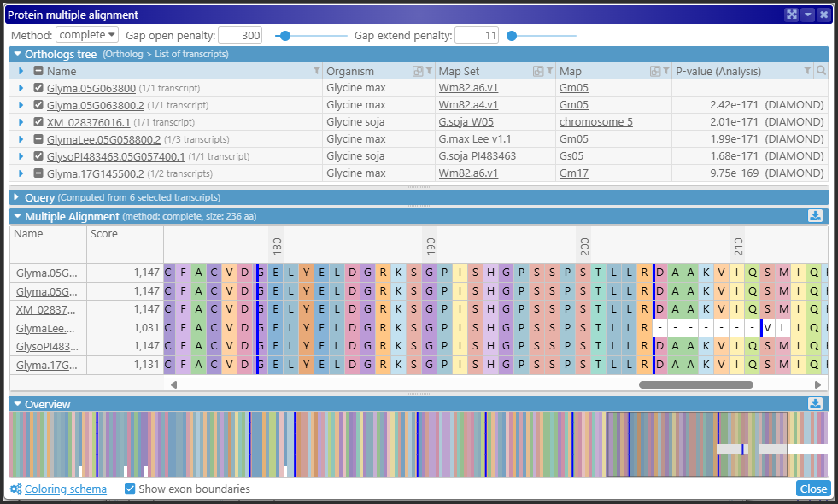The image size is (838, 504).
Task: Focus the Gap extend penalty input field
Action: click(x=477, y=35)
